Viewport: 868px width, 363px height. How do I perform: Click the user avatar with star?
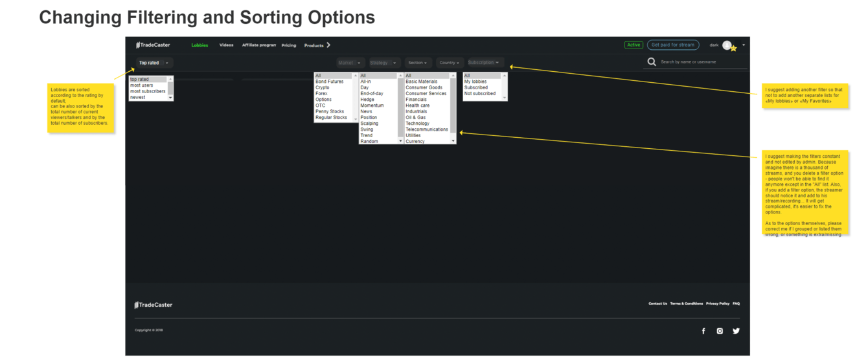[x=728, y=45]
